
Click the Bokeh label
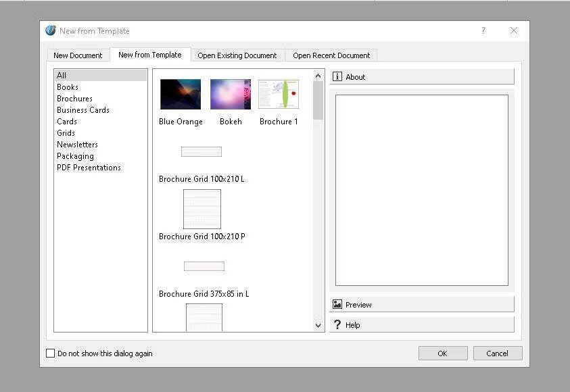[x=231, y=122]
